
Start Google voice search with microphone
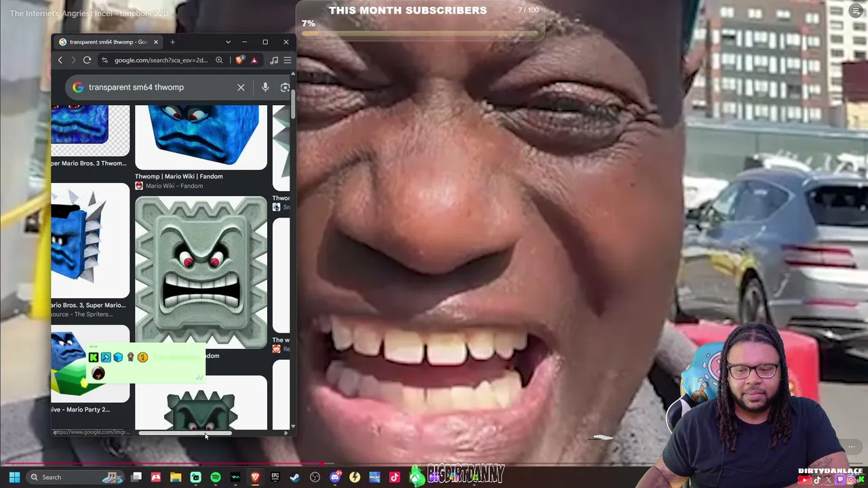point(265,87)
